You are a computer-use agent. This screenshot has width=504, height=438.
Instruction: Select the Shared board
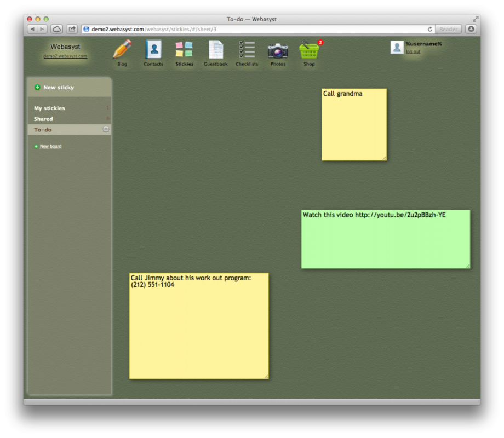[x=43, y=119]
